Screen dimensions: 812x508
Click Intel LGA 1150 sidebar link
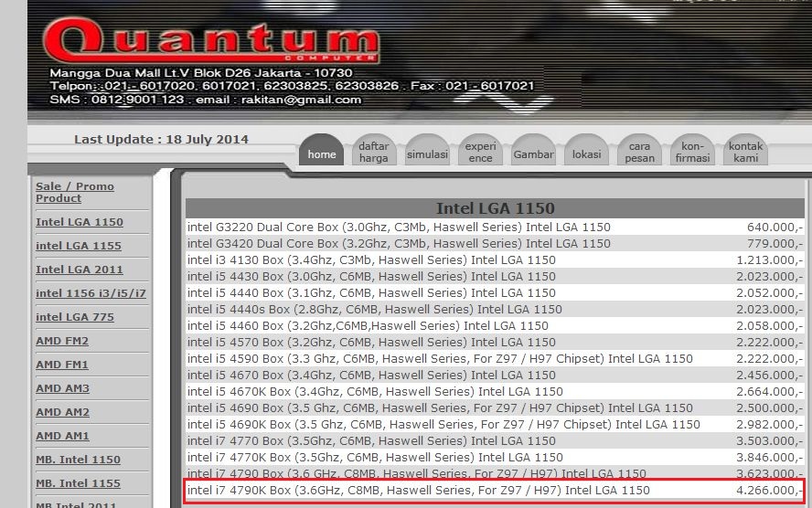[80, 222]
